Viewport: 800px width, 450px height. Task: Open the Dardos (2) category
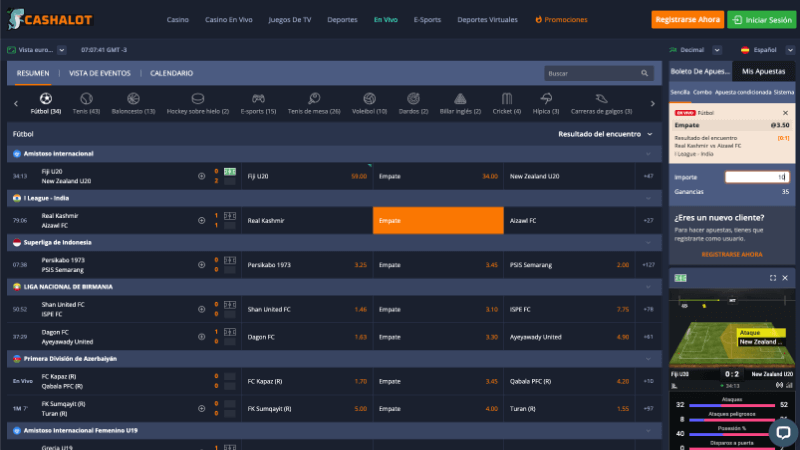coord(413,103)
